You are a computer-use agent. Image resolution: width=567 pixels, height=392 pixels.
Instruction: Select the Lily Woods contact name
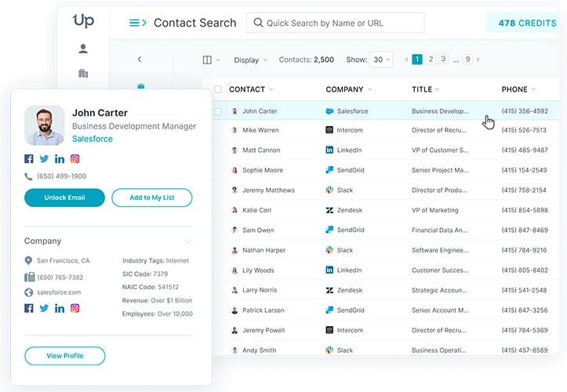(258, 270)
